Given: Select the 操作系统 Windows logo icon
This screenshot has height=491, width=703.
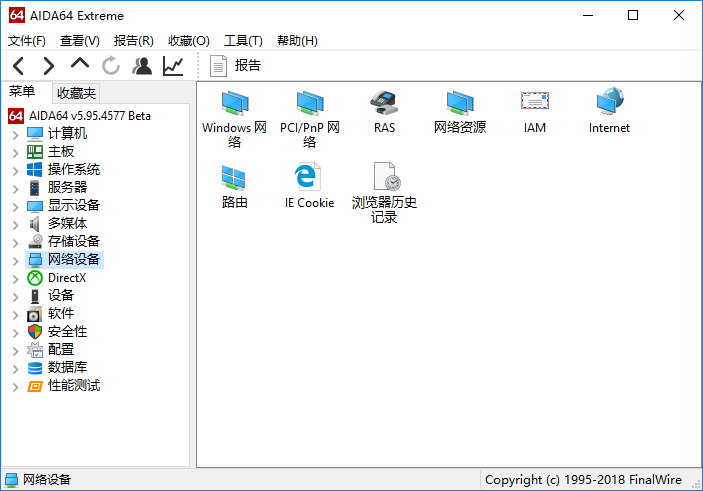Looking at the screenshot, I should click(35, 169).
